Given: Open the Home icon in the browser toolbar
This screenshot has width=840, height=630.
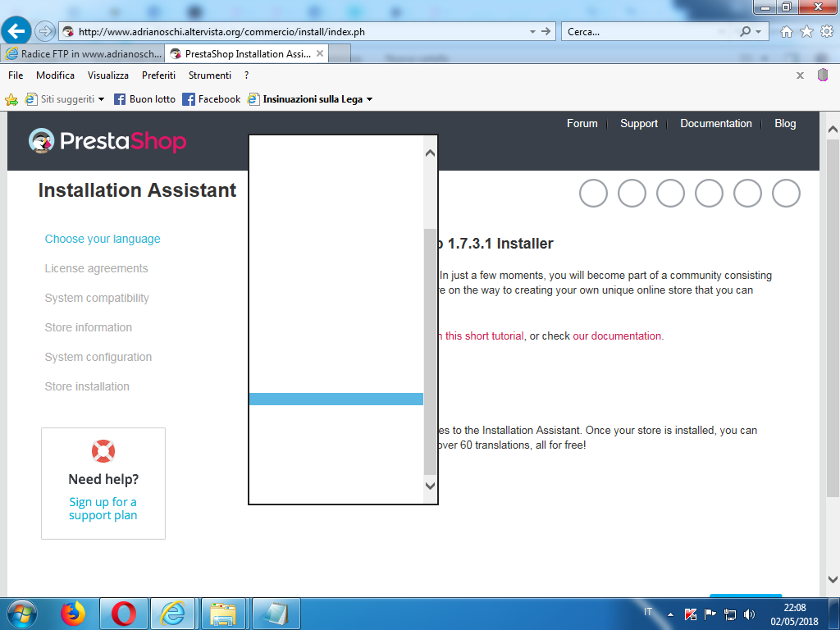Looking at the screenshot, I should click(786, 32).
